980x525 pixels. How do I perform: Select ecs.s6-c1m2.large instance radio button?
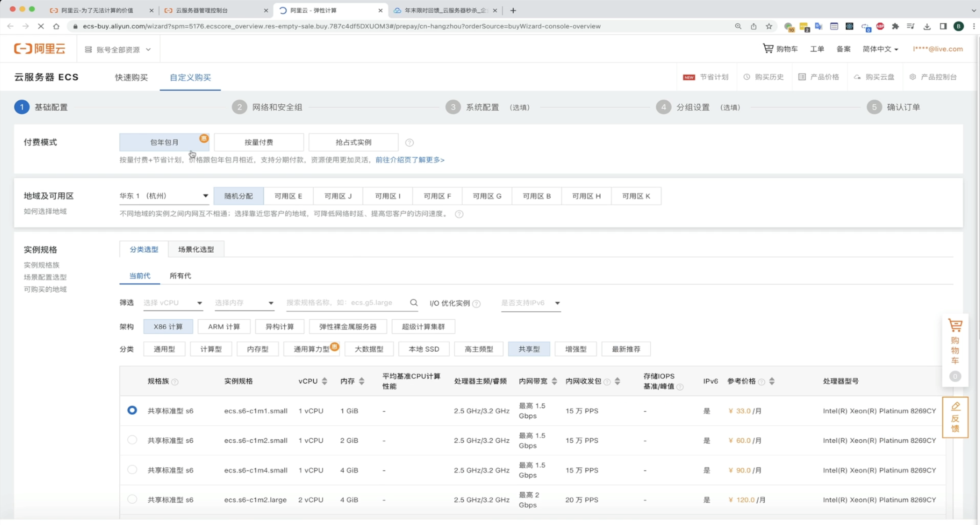point(132,499)
